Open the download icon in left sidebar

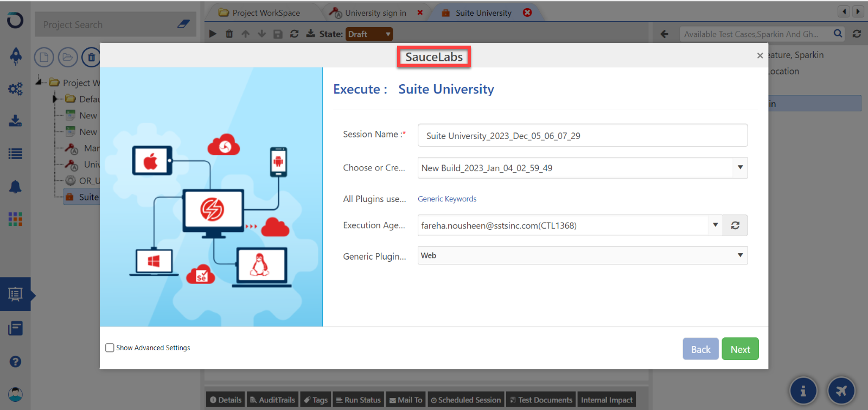15,121
